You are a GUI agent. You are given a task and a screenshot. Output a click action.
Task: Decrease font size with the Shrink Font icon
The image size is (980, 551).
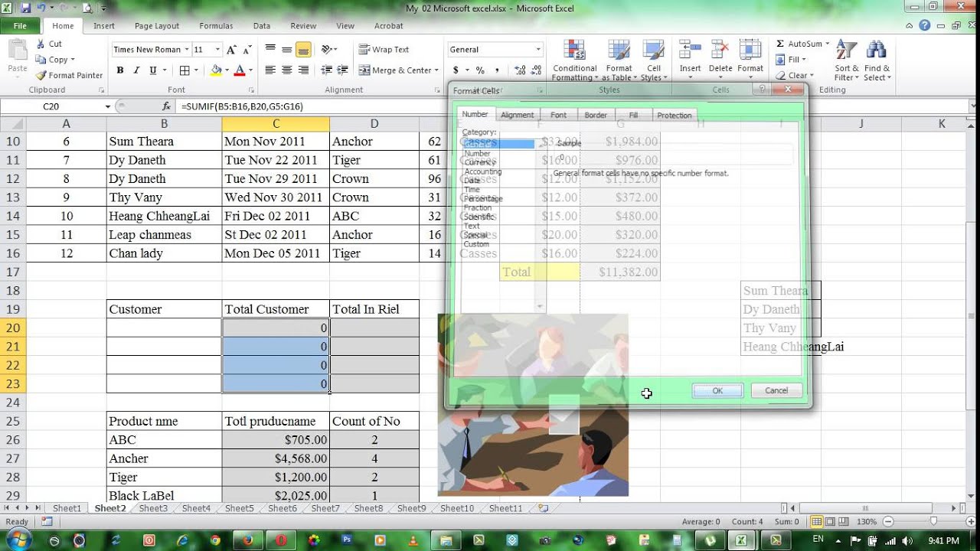[x=246, y=50]
